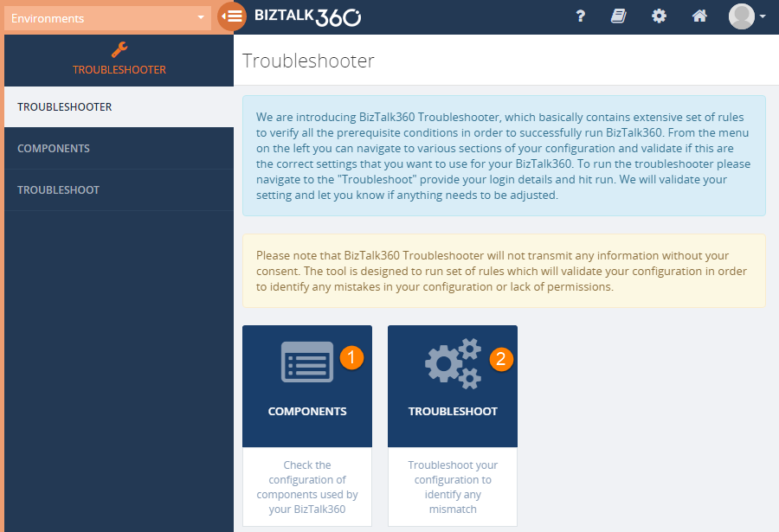Click the Troubleshooter page heading
779x532 pixels.
pyautogui.click(x=308, y=61)
